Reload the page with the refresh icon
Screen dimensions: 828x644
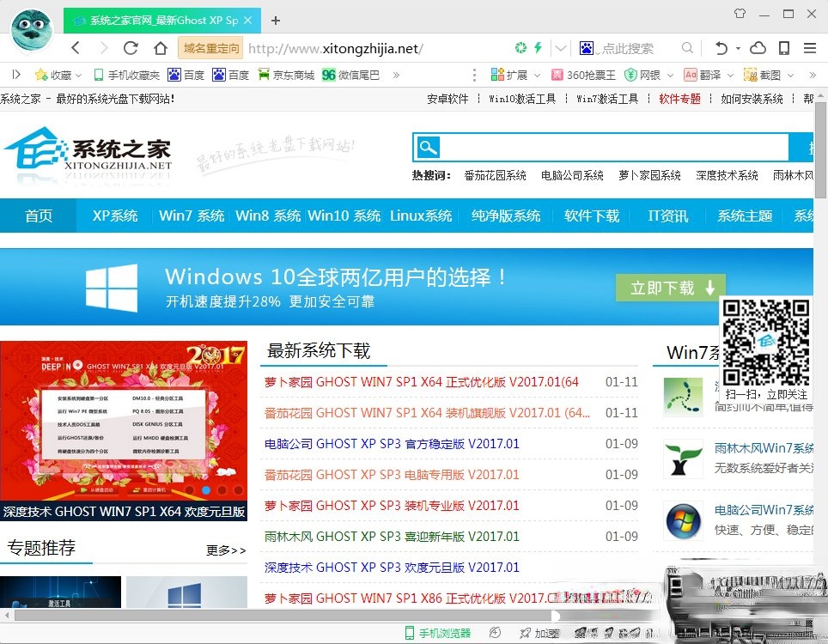click(131, 48)
